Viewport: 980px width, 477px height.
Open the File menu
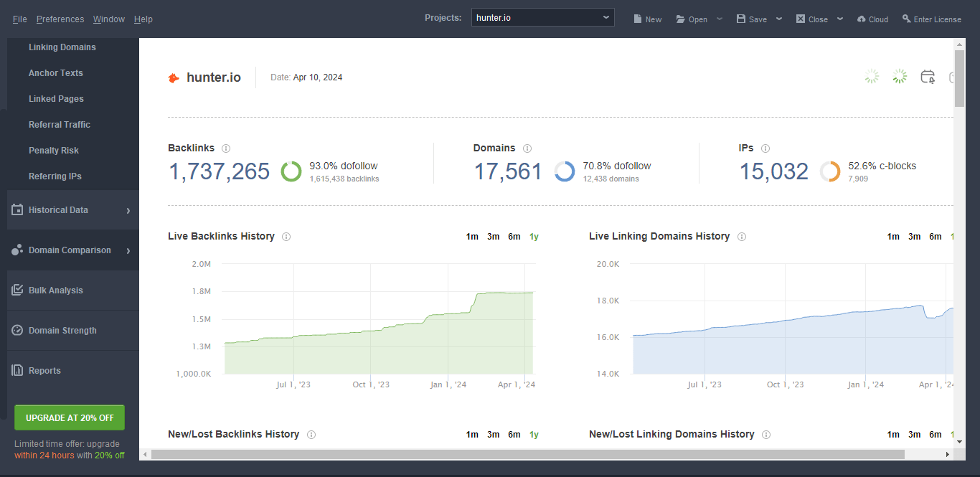point(19,19)
